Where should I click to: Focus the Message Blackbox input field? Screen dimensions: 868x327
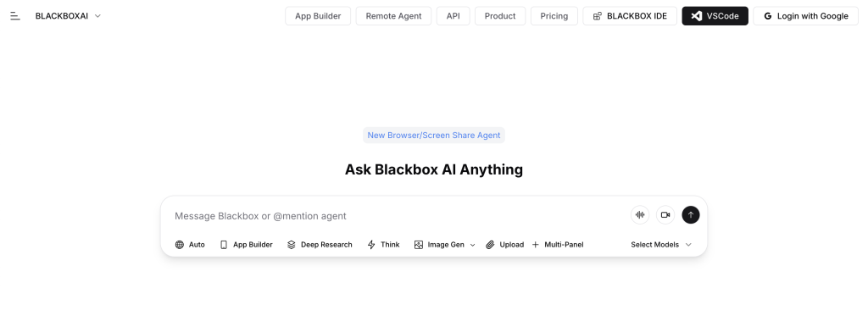point(398,216)
